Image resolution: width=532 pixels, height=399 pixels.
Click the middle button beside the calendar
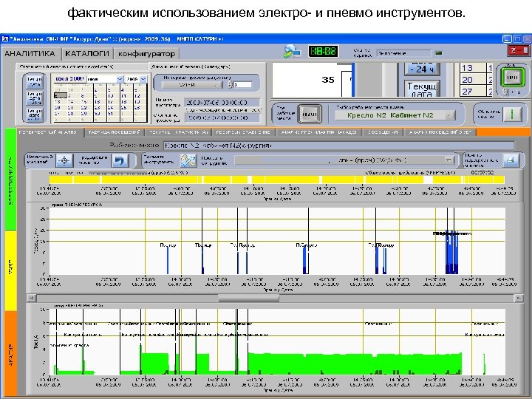[34, 98]
